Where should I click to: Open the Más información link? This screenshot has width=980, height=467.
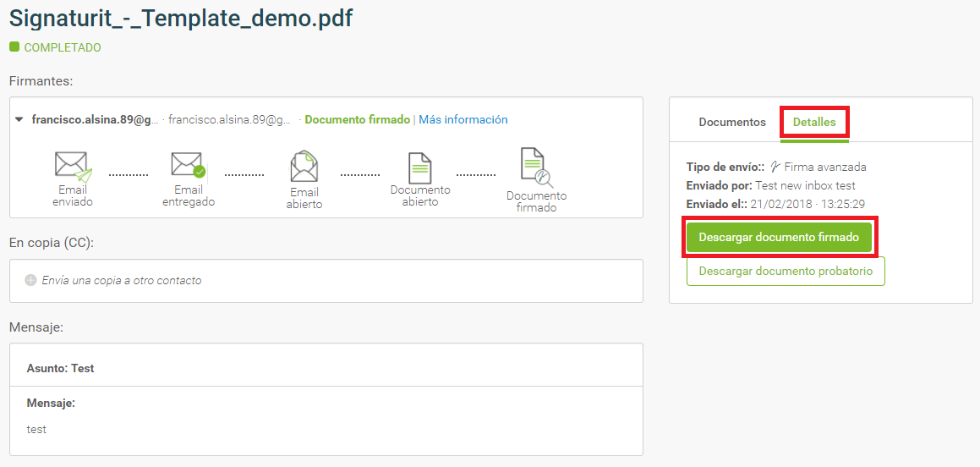463,119
